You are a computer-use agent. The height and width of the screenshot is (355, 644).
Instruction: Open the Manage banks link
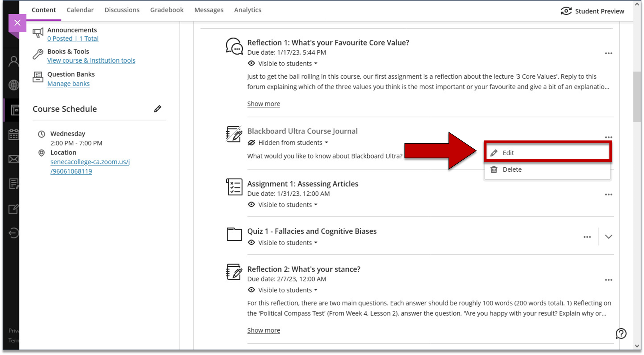point(69,84)
